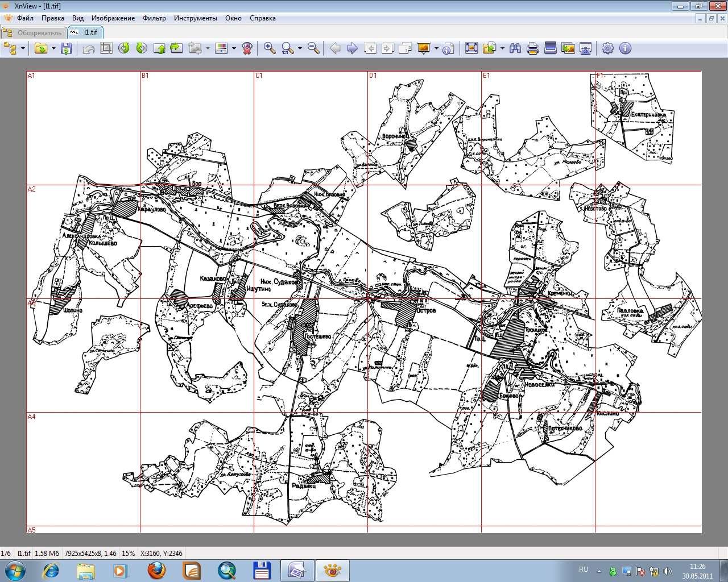Open the Options gear icon
Image resolution: width=728 pixels, height=582 pixels.
(x=607, y=48)
